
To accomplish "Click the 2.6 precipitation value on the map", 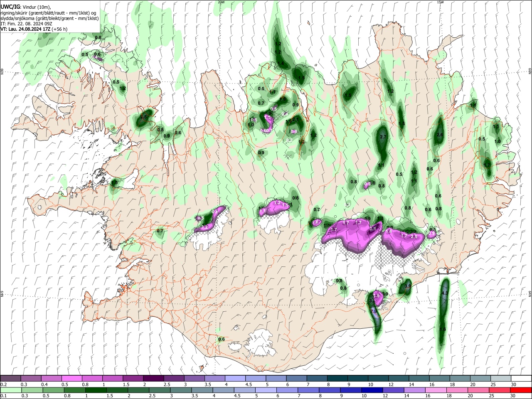I will tap(440, 135).
